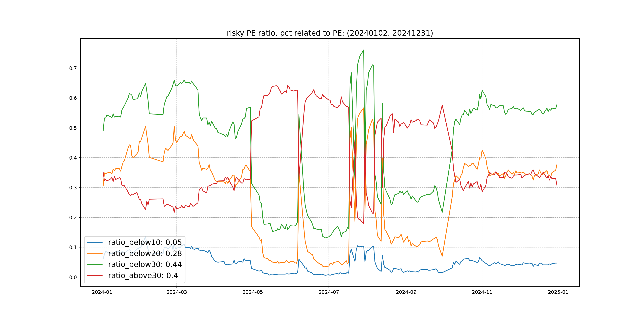644x322 pixels.
Task: Click the chart title 'risky PE ratio'
Action: pos(330,33)
